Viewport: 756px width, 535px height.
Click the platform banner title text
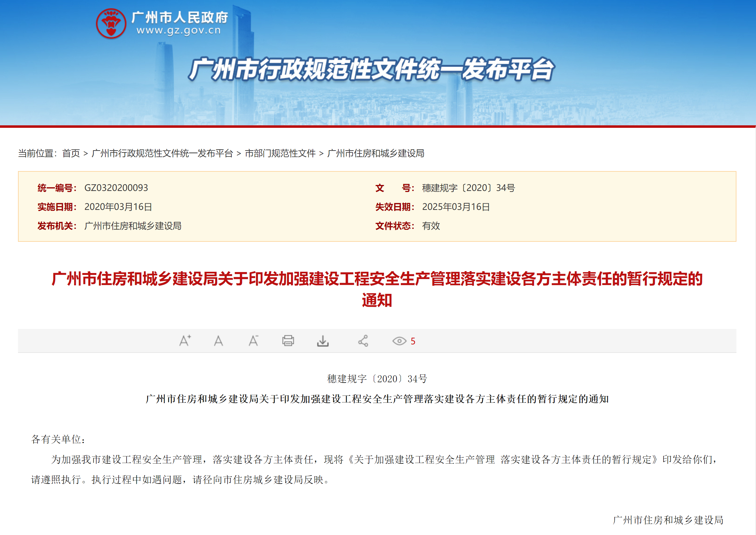[x=371, y=69]
